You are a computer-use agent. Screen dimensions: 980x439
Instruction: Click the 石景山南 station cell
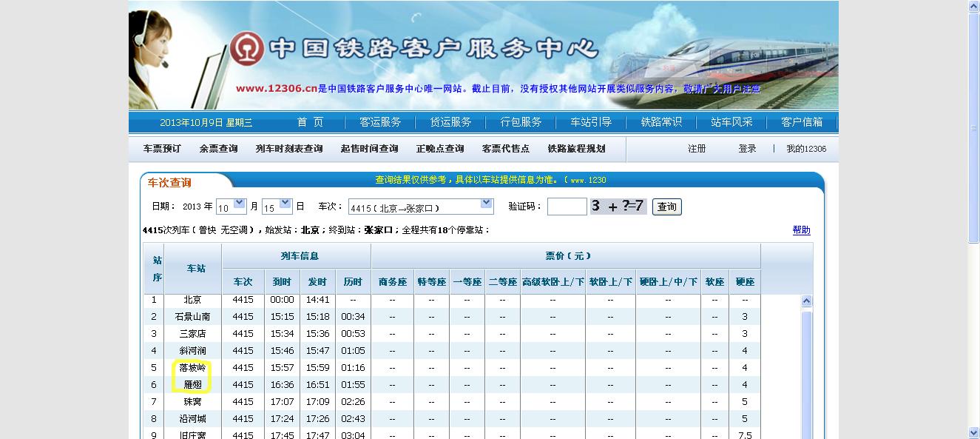pos(192,317)
